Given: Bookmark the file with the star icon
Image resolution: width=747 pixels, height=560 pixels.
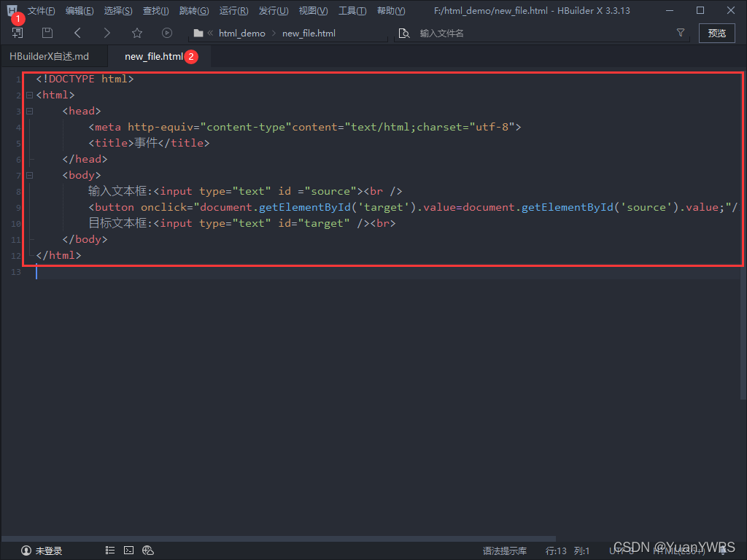Looking at the screenshot, I should [137, 33].
